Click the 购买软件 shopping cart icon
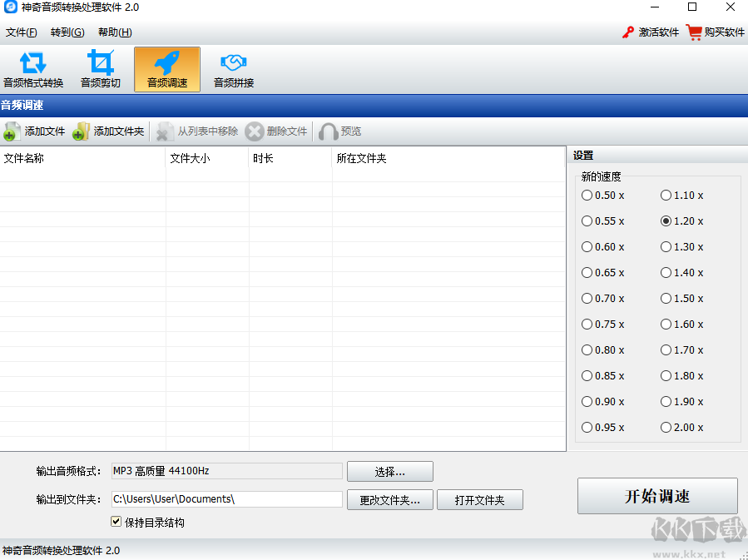This screenshot has width=748, height=560. (694, 32)
